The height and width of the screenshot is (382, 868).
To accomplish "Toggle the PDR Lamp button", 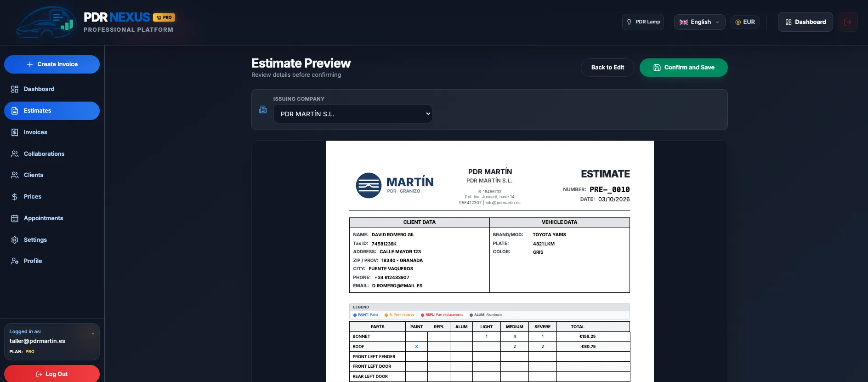I will (643, 22).
